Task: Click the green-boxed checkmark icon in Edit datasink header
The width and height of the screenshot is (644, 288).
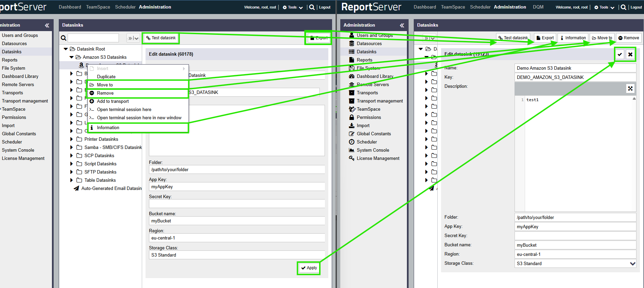Action: tap(620, 54)
